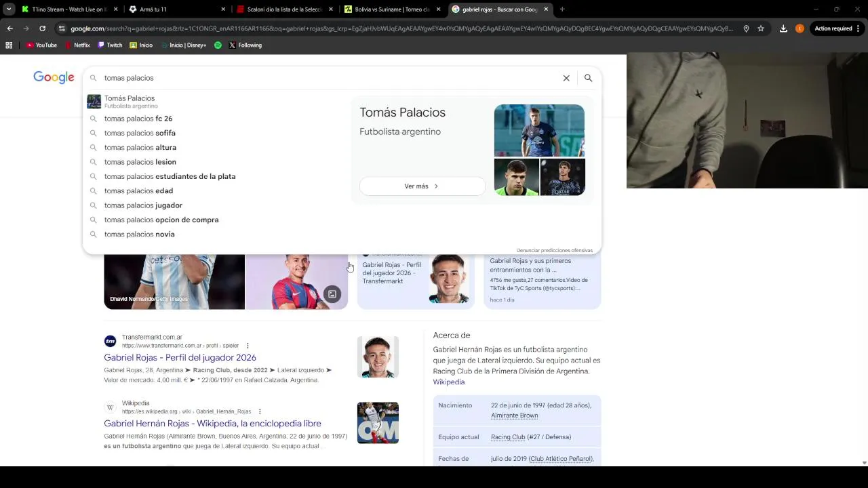
Task: Open a new browser tab
Action: 562,9
